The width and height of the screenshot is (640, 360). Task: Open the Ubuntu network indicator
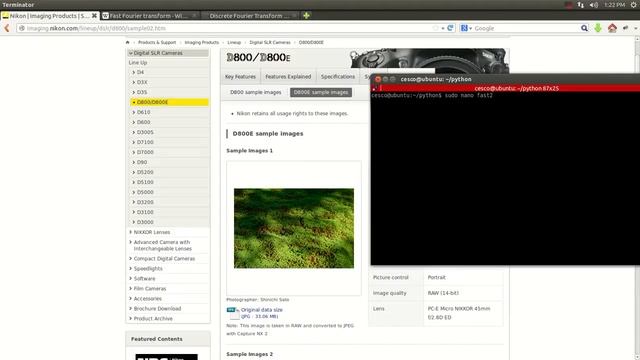pos(581,5)
